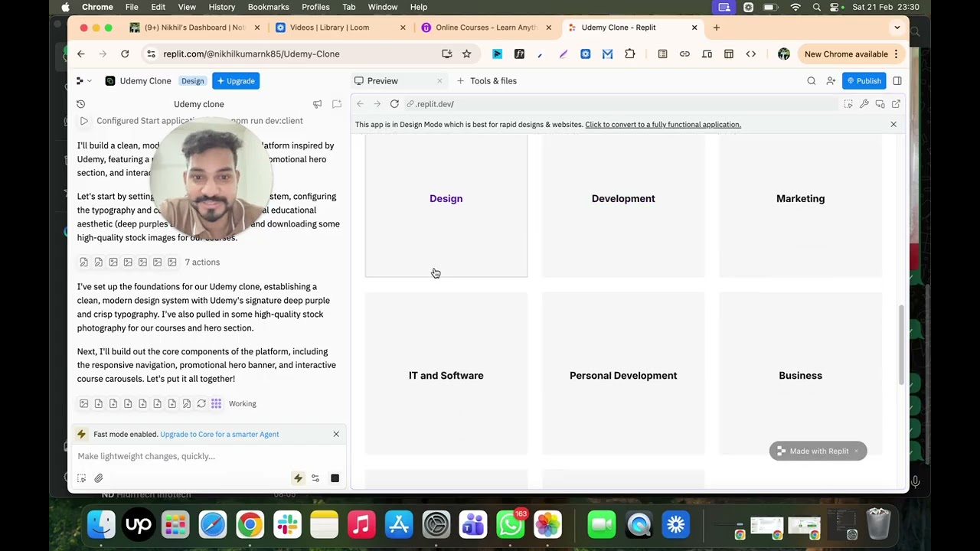Go back in the preview browser
The width and height of the screenshot is (980, 551).
point(360,104)
